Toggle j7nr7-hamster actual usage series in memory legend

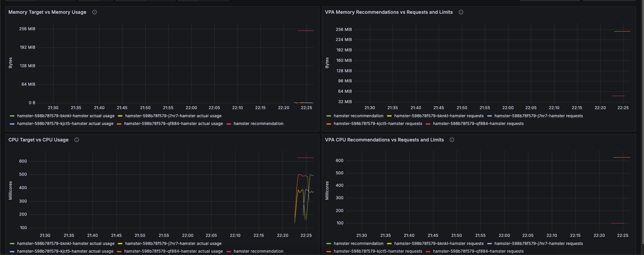tap(173, 116)
